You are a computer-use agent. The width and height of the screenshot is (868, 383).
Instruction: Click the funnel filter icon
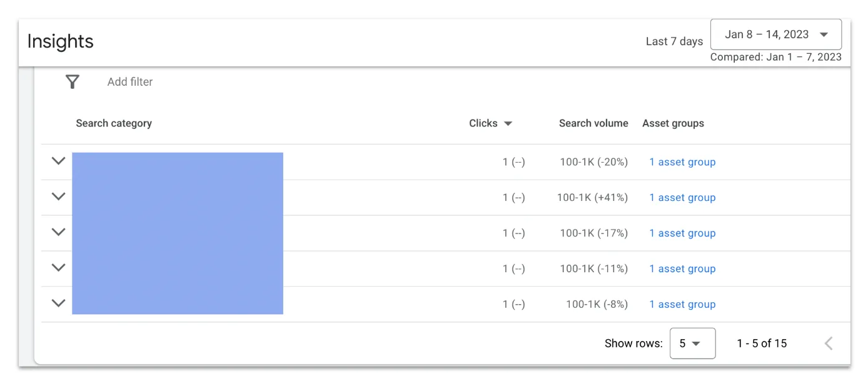pos(73,81)
